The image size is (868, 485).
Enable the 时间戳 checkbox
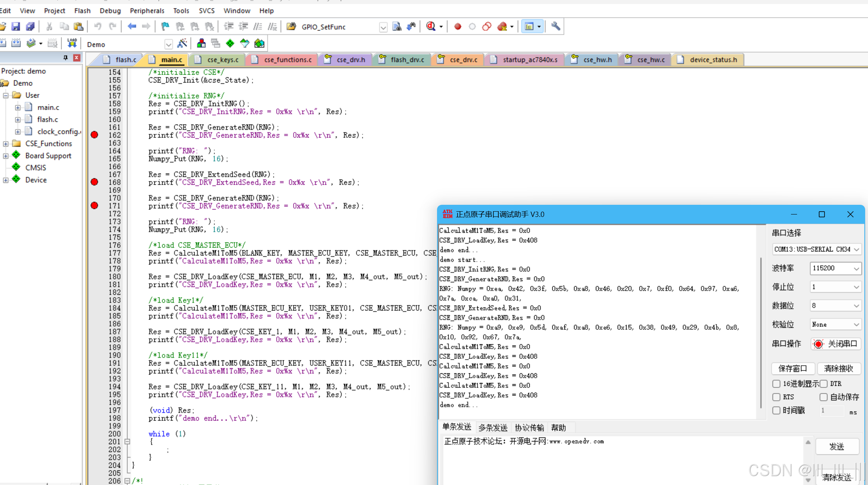pyautogui.click(x=776, y=410)
